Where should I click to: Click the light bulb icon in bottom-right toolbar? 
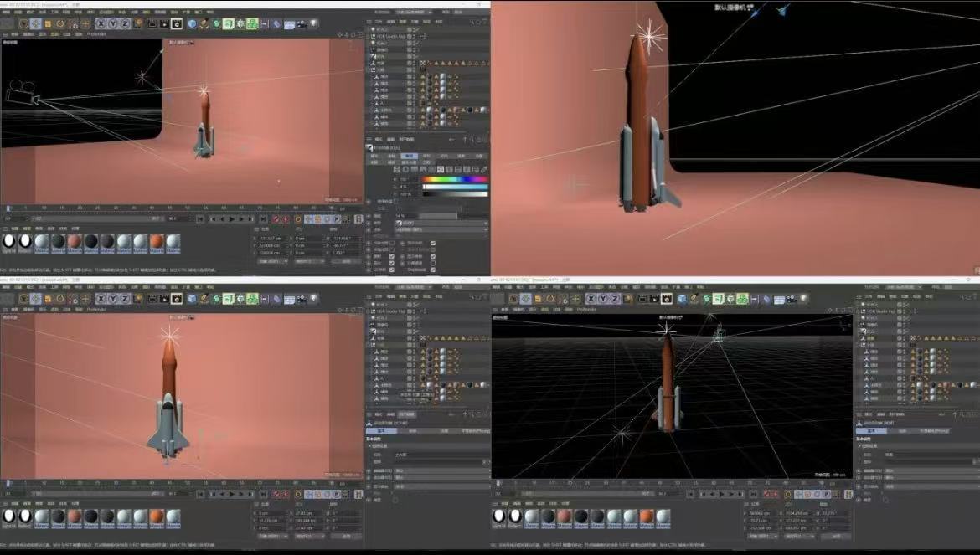point(803,299)
